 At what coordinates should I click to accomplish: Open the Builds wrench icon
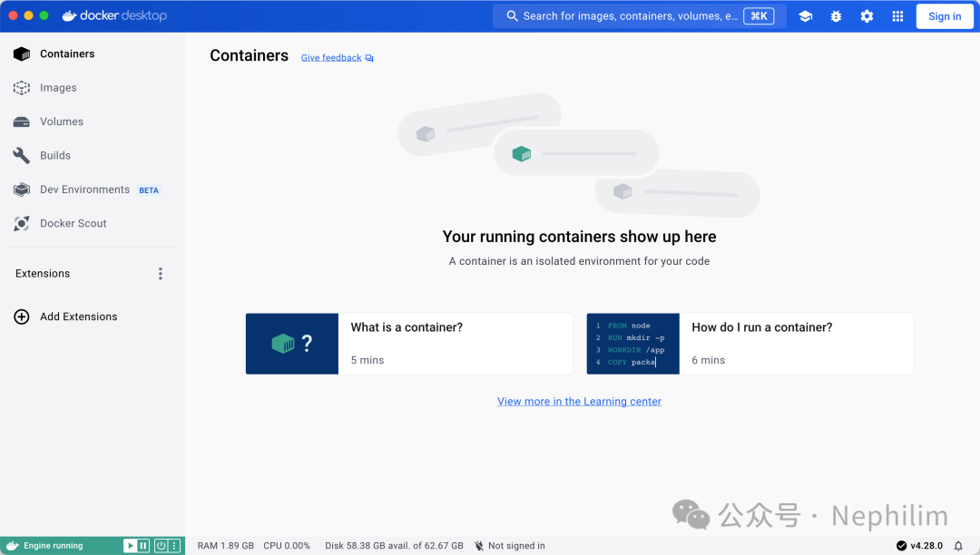[22, 155]
